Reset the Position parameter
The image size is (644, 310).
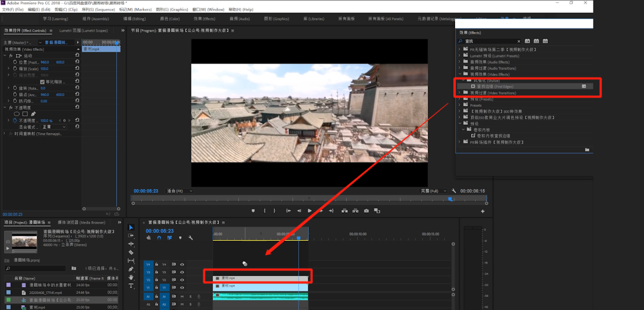(x=77, y=62)
